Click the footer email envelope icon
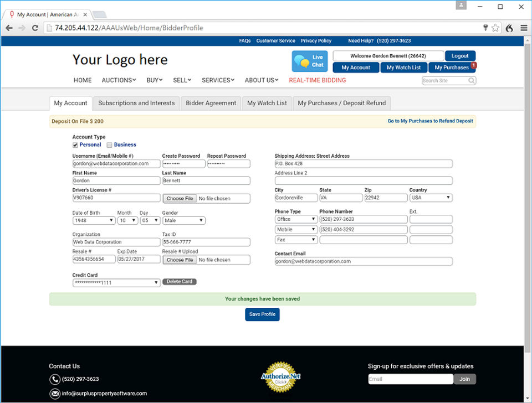The height and width of the screenshot is (403, 532). (x=55, y=394)
